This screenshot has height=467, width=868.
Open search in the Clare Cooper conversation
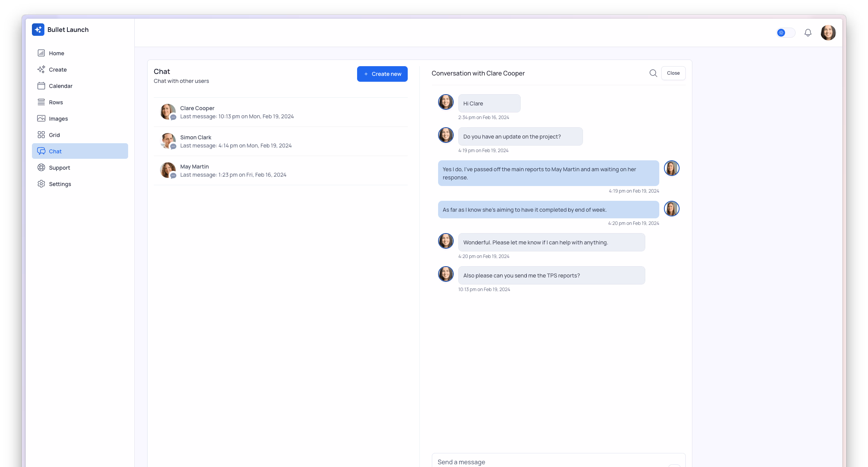[x=653, y=73]
